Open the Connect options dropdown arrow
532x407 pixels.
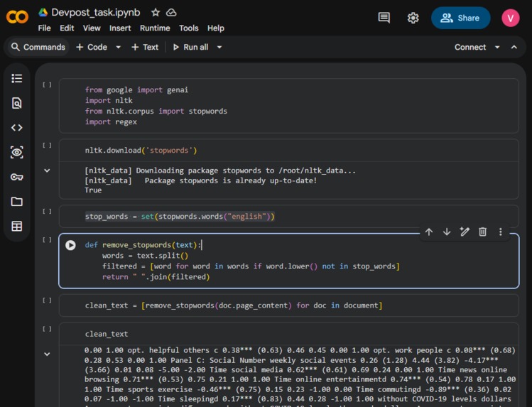[497, 47]
